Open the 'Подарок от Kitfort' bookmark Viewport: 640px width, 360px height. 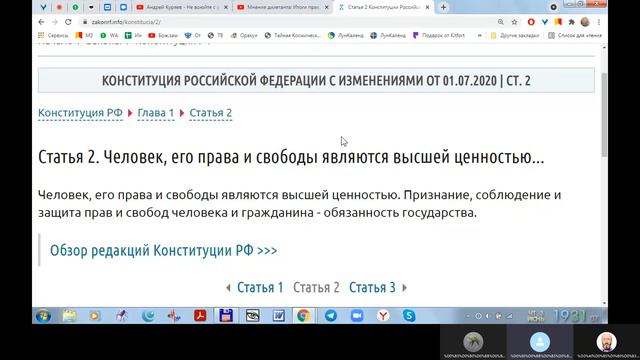[439, 36]
